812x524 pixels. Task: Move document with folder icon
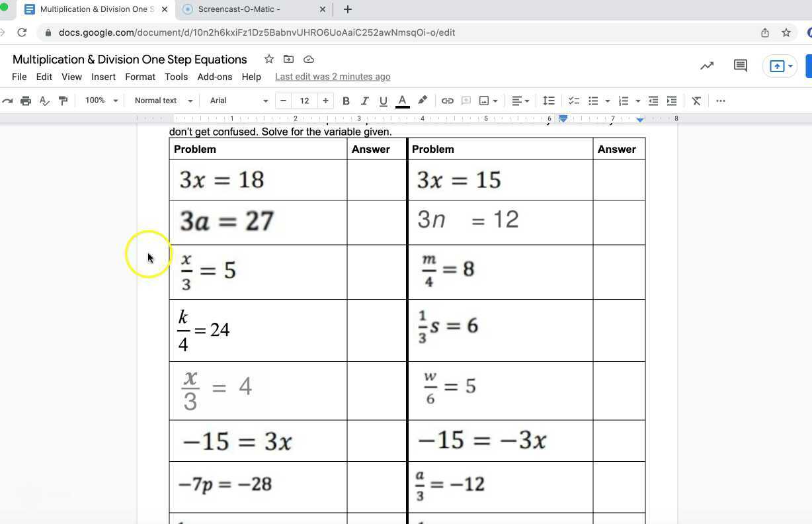288,59
